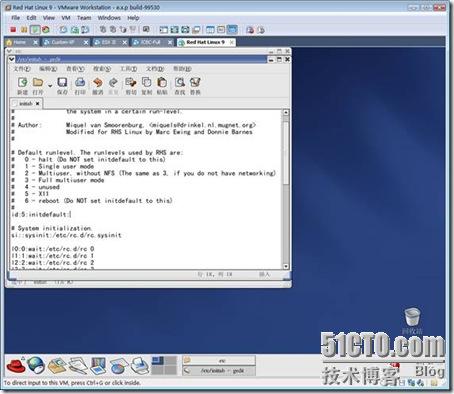
Task: Open the VMware VM menu
Action: pyautogui.click(x=66, y=18)
